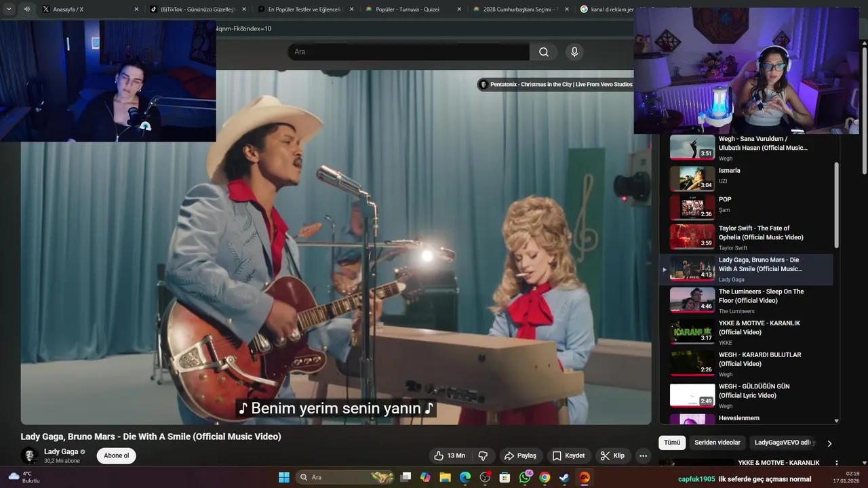Mute tab audio speaker icon
The height and width of the screenshot is (488, 868).
27,9
